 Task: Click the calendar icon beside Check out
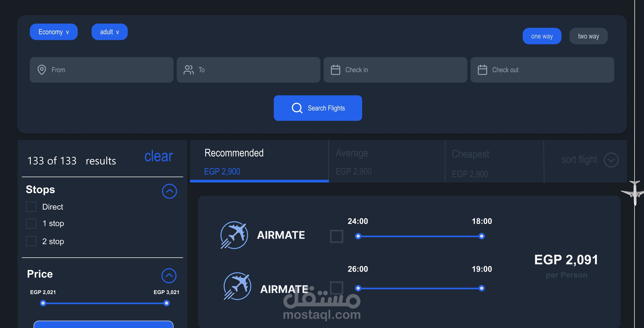pyautogui.click(x=482, y=70)
